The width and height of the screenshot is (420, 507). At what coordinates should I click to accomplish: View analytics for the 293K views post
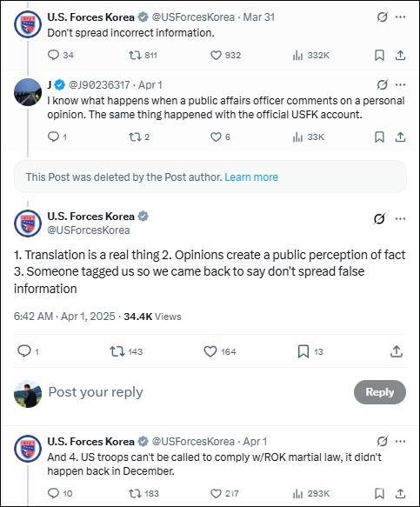coord(310,493)
